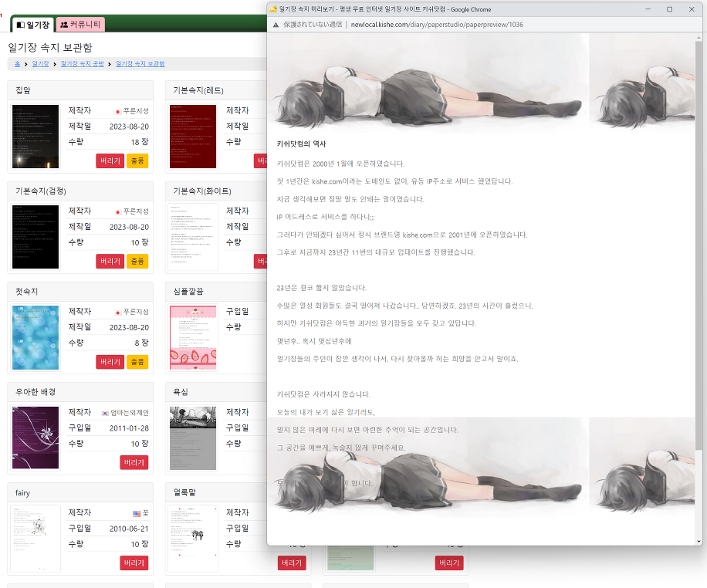Click 버리기 in the 첫속지 card
This screenshot has width=707, height=588.
[x=110, y=362]
